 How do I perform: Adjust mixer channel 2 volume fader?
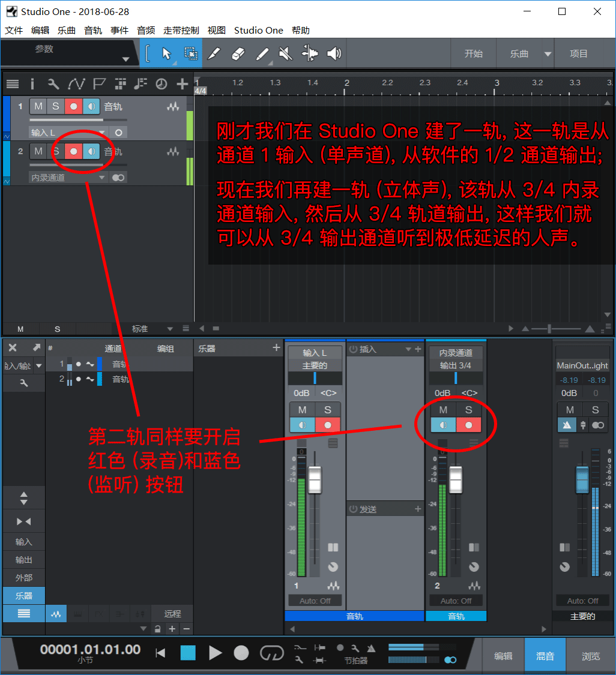456,479
